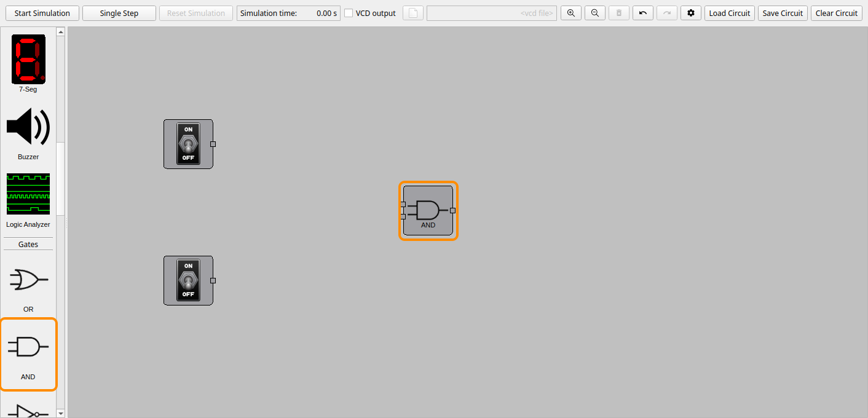This screenshot has height=418, width=868.
Task: Flip the lower ON/OFF switch on canvas
Action: 188,280
